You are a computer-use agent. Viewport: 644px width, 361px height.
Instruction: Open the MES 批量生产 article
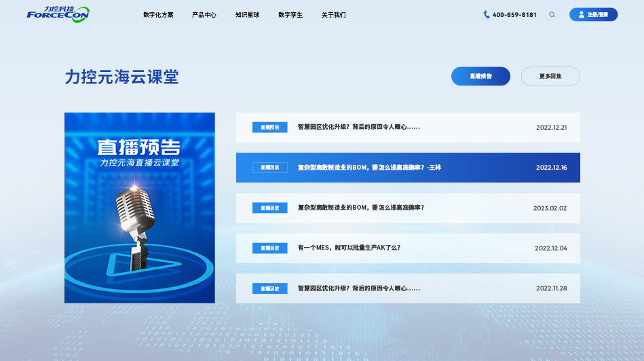tap(349, 248)
